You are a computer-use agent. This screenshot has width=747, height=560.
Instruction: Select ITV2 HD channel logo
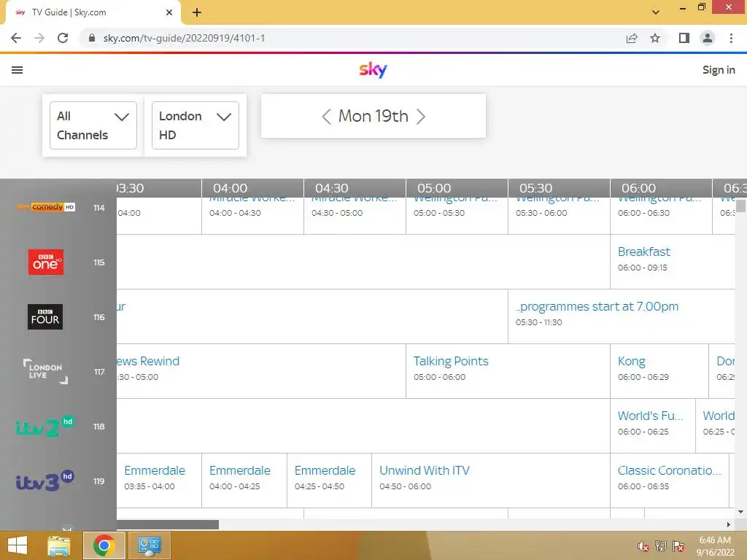[44, 427]
